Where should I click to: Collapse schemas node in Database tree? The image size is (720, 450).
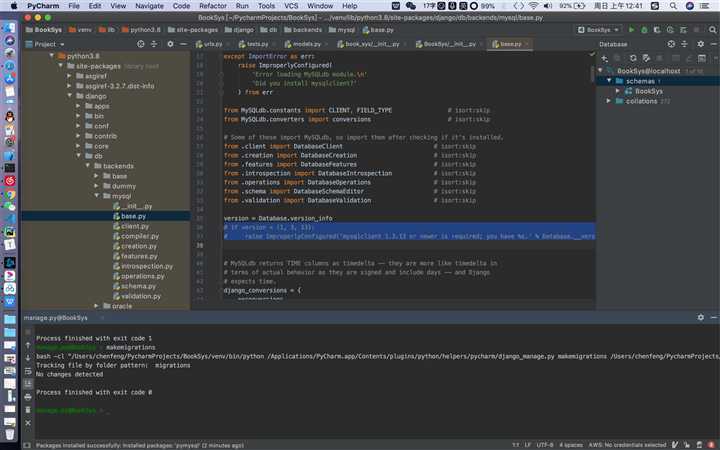[609, 81]
